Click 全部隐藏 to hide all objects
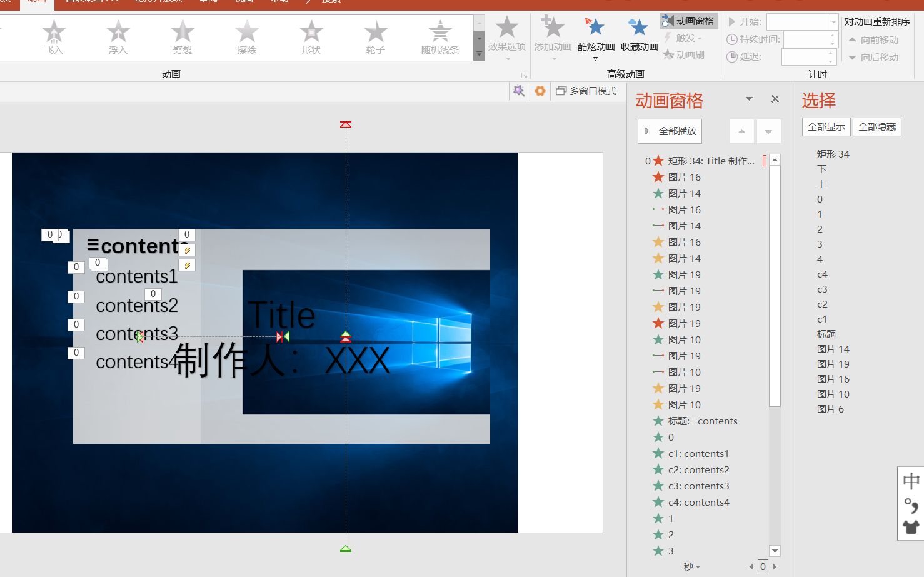The height and width of the screenshot is (577, 924). coord(876,126)
